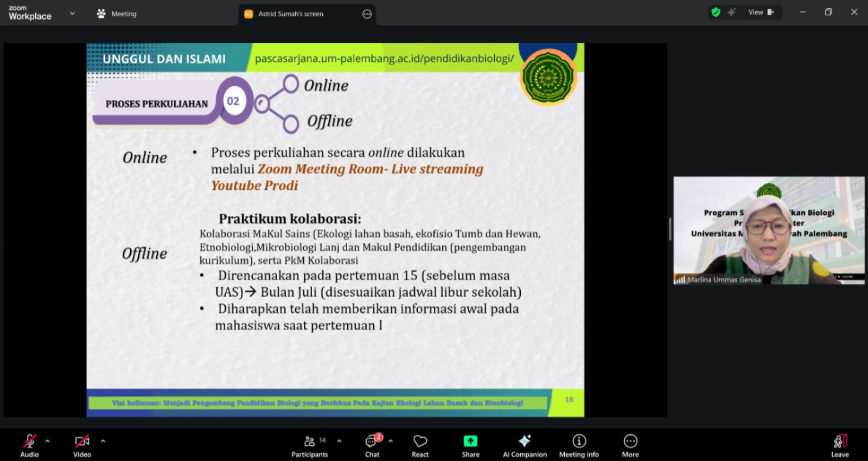
Task: Click Marlina Ummas Genisa's video thumbnail
Action: [x=769, y=230]
